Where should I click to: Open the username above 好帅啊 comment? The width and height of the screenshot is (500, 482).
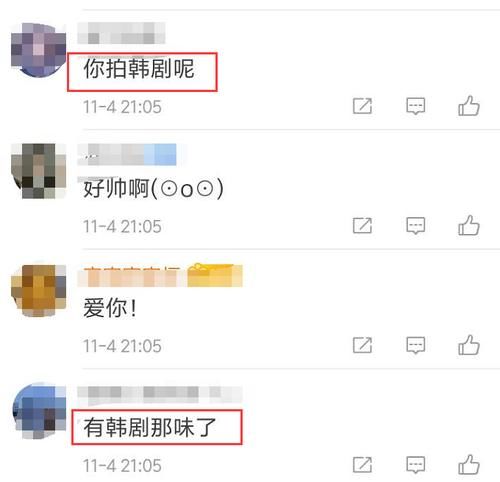(x=127, y=154)
